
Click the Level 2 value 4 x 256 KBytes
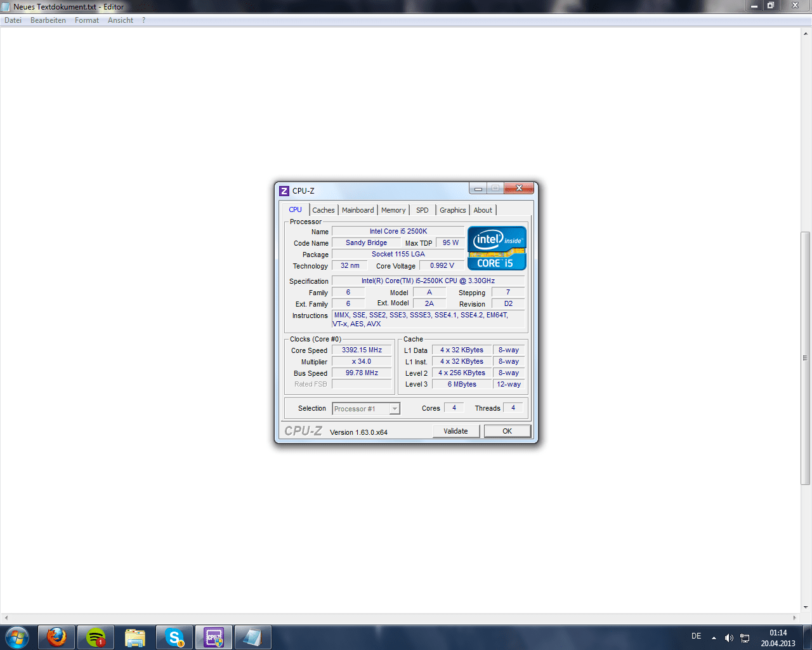462,373
